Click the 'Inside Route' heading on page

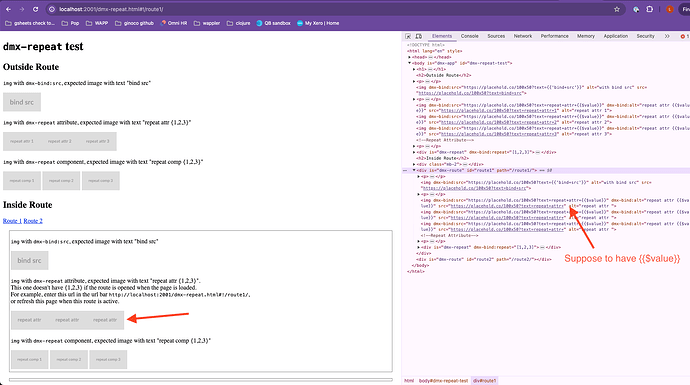[x=27, y=205]
